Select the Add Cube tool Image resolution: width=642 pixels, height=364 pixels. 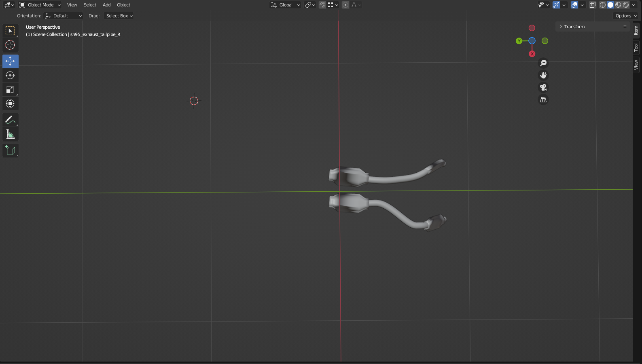point(10,150)
